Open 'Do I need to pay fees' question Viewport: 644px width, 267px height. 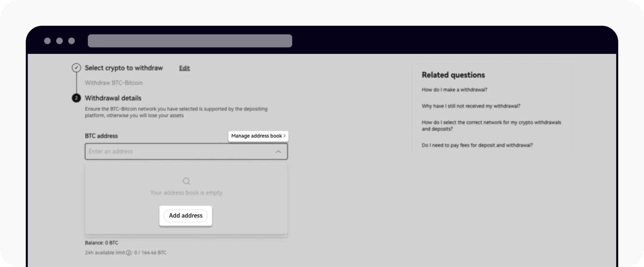477,145
